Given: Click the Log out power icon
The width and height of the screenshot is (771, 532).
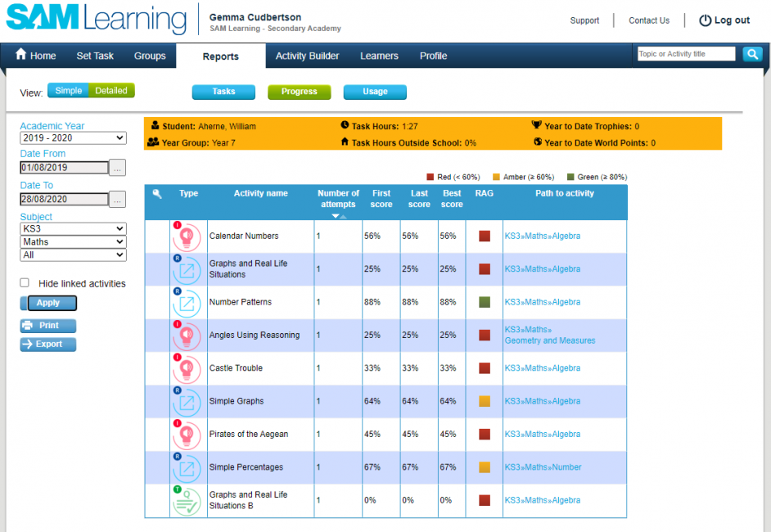Looking at the screenshot, I should coord(704,20).
